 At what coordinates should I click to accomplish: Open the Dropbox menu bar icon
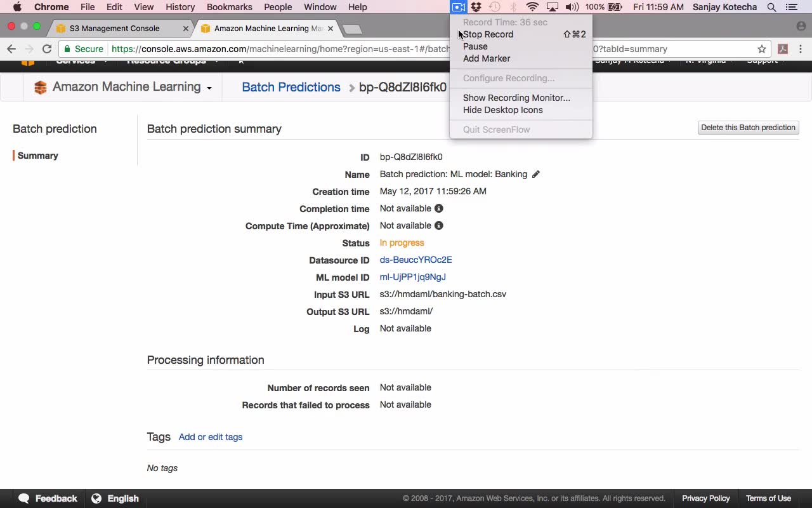pos(476,7)
